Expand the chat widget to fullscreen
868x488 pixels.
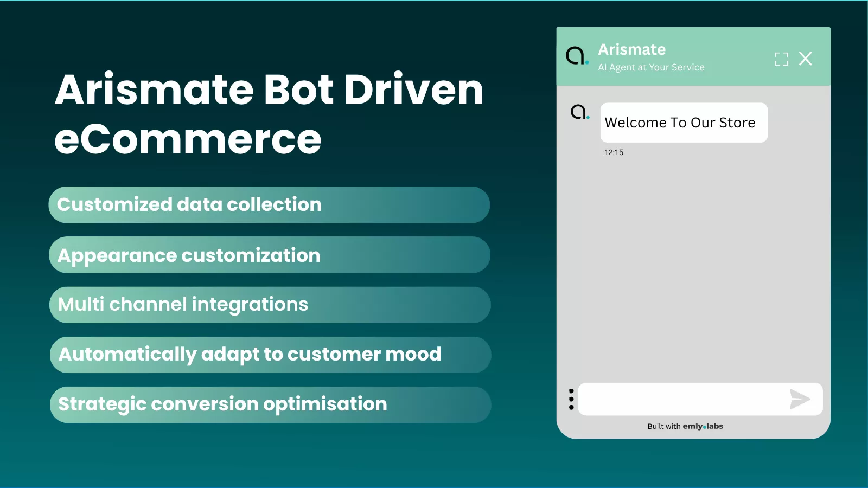point(781,59)
